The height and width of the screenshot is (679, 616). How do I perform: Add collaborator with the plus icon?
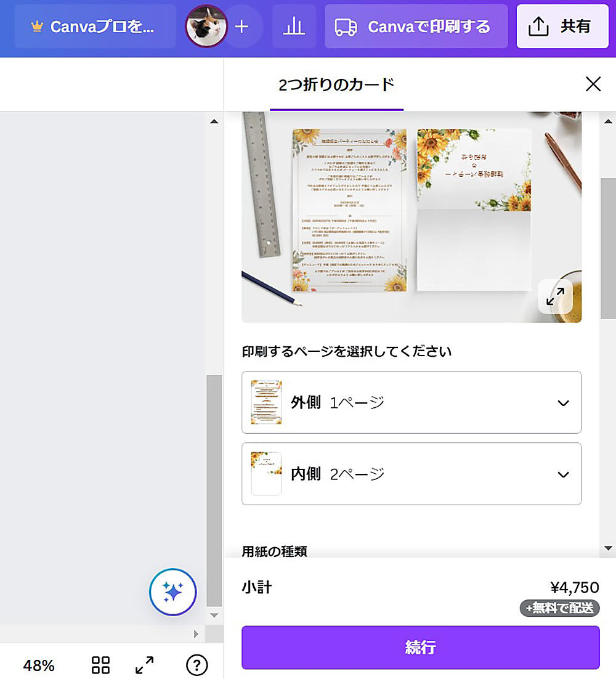241,26
